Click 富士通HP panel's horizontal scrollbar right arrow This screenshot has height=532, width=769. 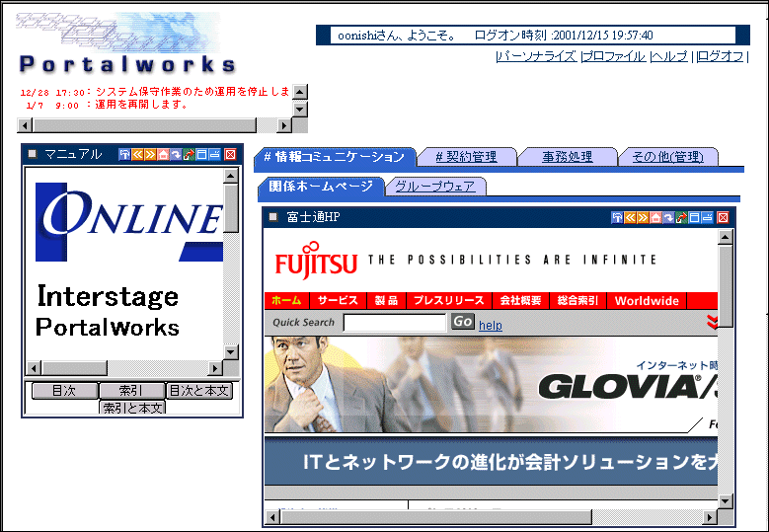coord(709,517)
